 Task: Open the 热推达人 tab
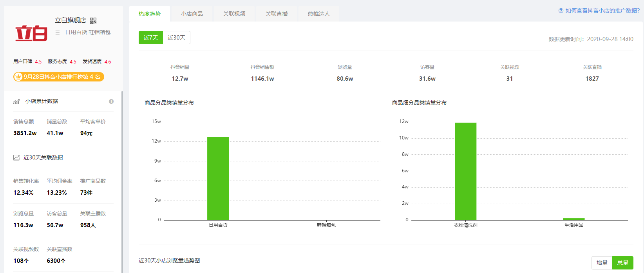click(x=319, y=14)
